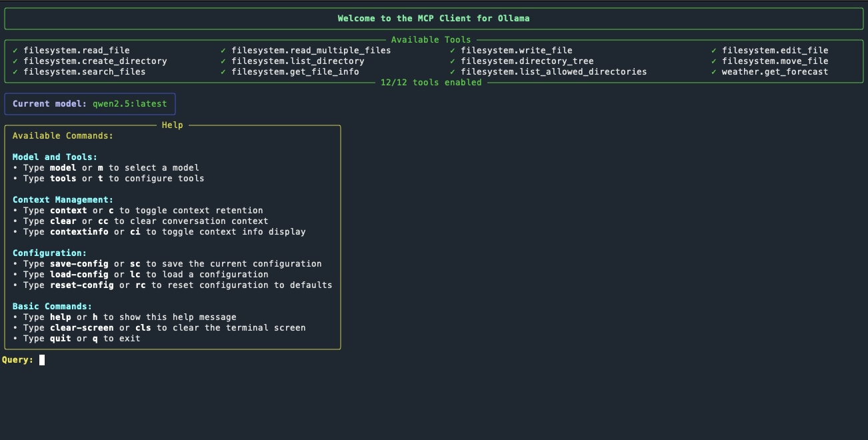Click the Help panel title

point(173,125)
